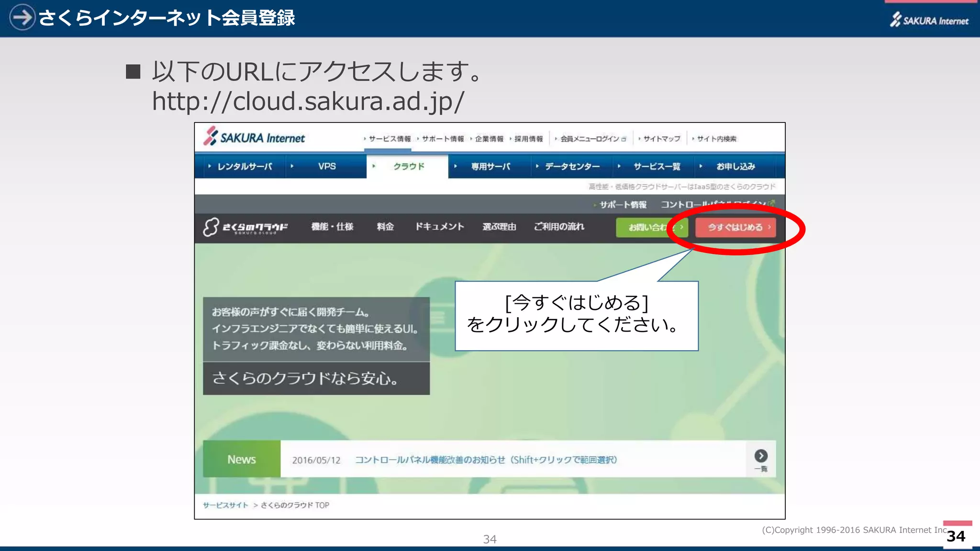Image resolution: width=980 pixels, height=551 pixels.
Task: Open 料金 menu item
Action: pos(385,227)
